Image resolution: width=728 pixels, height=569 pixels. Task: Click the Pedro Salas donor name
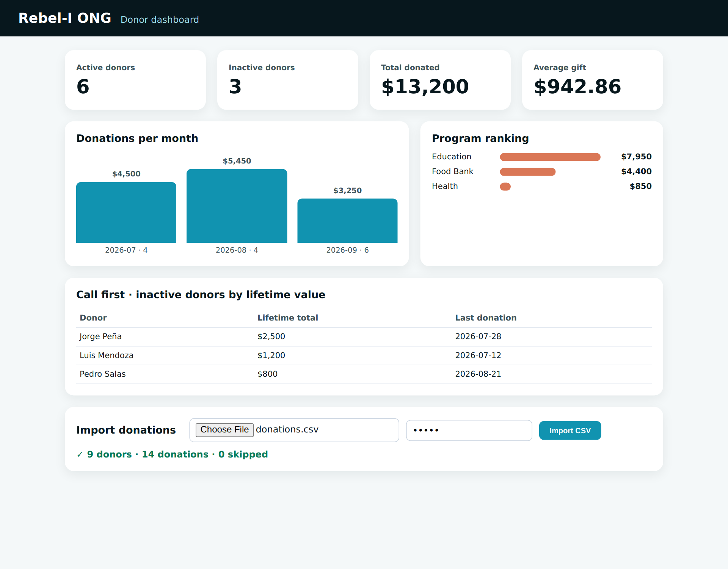[102, 374]
